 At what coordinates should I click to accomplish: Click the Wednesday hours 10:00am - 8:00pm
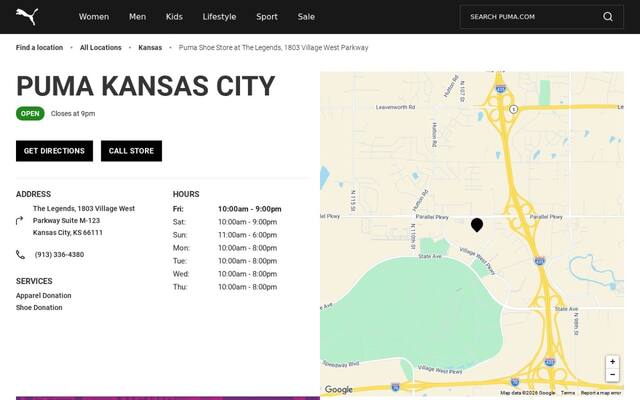coord(247,274)
